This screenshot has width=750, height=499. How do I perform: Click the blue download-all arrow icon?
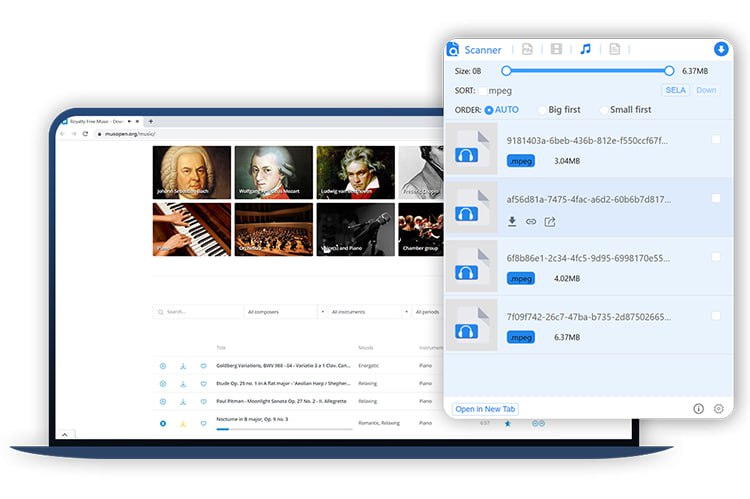(720, 49)
